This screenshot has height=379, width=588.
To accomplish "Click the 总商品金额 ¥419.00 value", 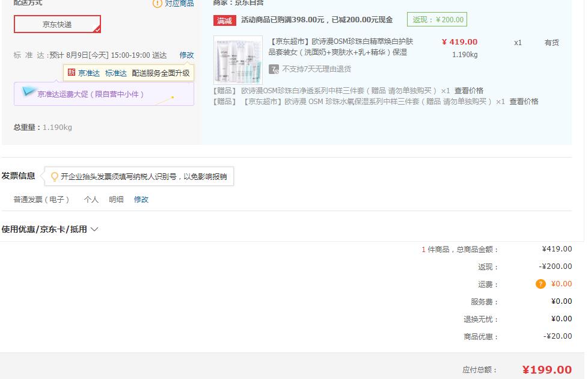I will pos(557,249).
